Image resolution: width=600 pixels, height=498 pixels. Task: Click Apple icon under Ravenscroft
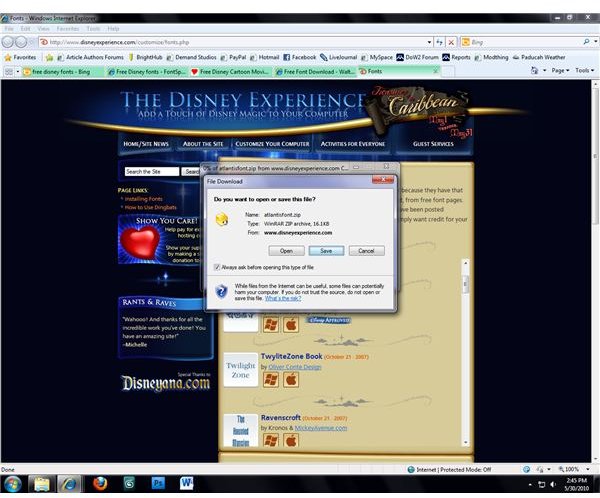click(x=291, y=440)
